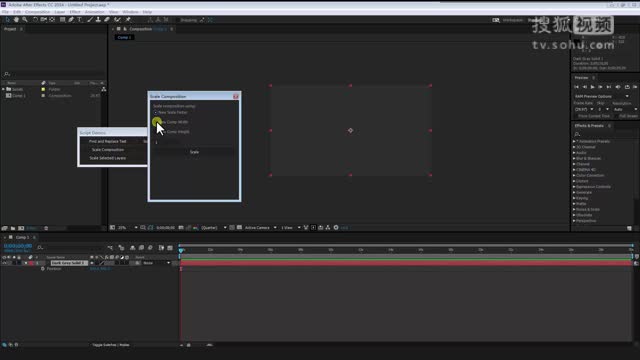Open the Layer menu
Viewport: 640px width, 360px height.
pyautogui.click(x=60, y=12)
